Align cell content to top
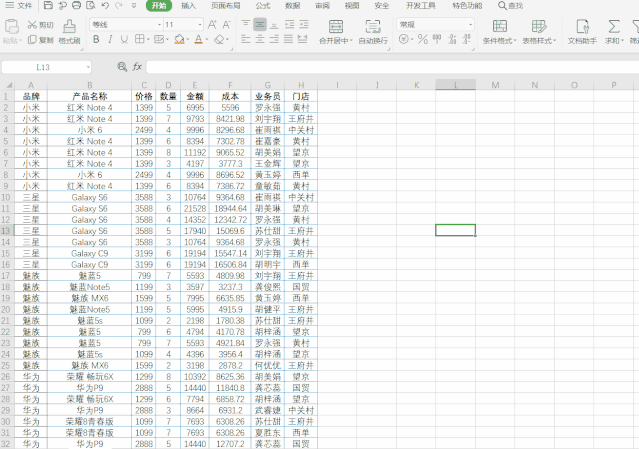This screenshot has height=449, width=639. point(245,24)
